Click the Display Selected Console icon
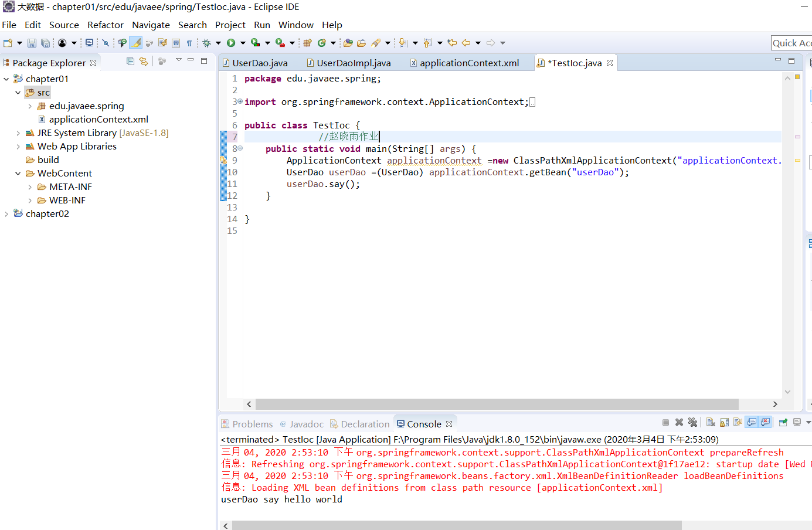This screenshot has width=812, height=530. [797, 422]
